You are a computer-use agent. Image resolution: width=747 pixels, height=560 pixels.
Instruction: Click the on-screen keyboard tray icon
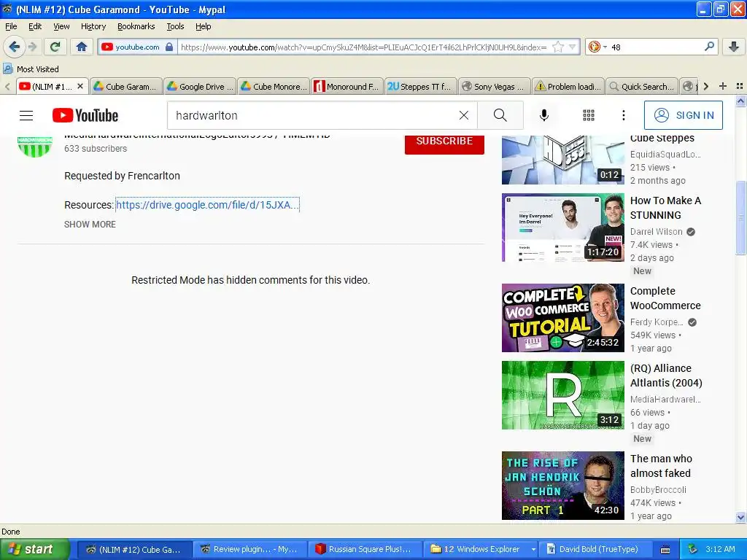(x=665, y=550)
